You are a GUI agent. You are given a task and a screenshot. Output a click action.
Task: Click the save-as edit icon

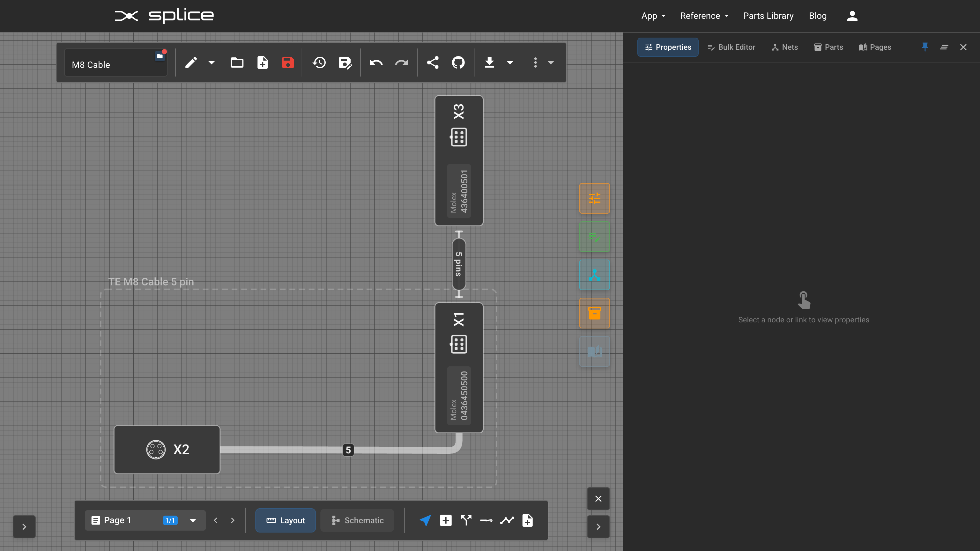coord(345,63)
